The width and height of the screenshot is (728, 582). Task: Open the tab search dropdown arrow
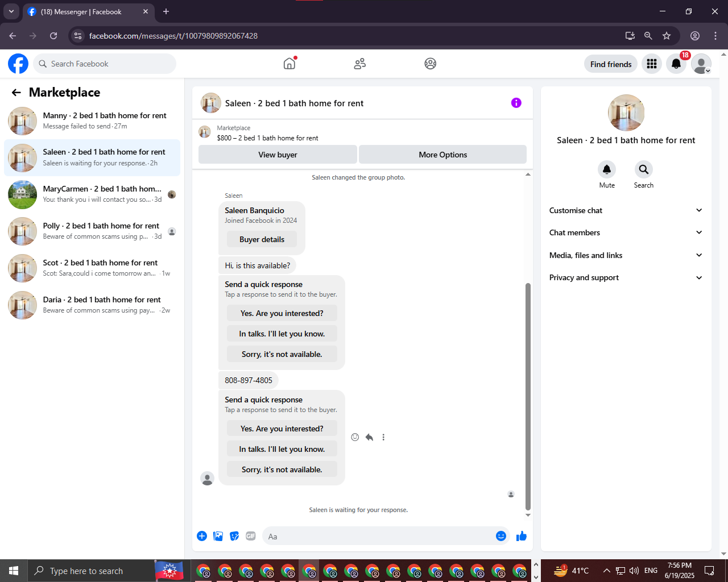pos(11,11)
